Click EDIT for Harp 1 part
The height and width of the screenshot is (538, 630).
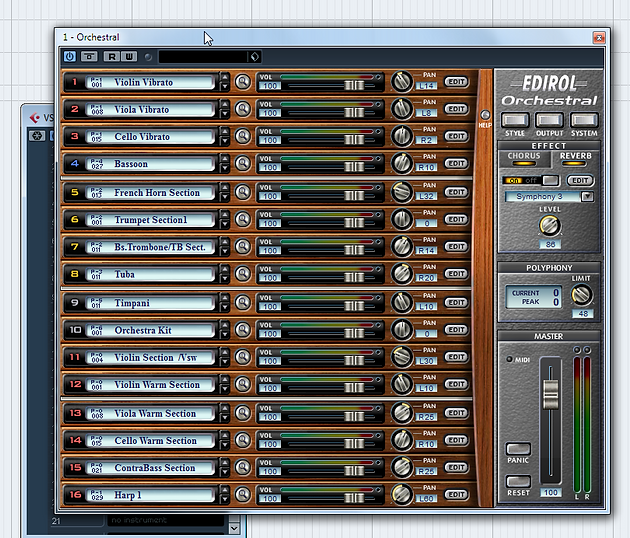pos(456,495)
